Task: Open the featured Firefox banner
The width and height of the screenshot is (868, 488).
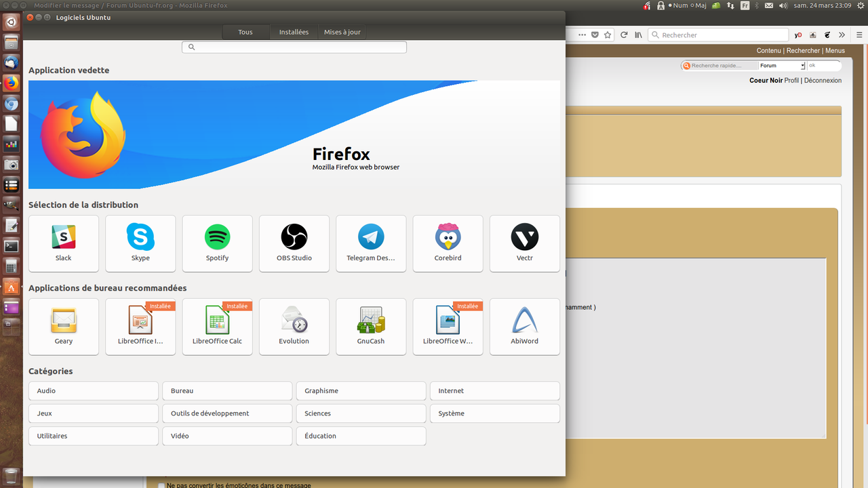Action: [294, 134]
